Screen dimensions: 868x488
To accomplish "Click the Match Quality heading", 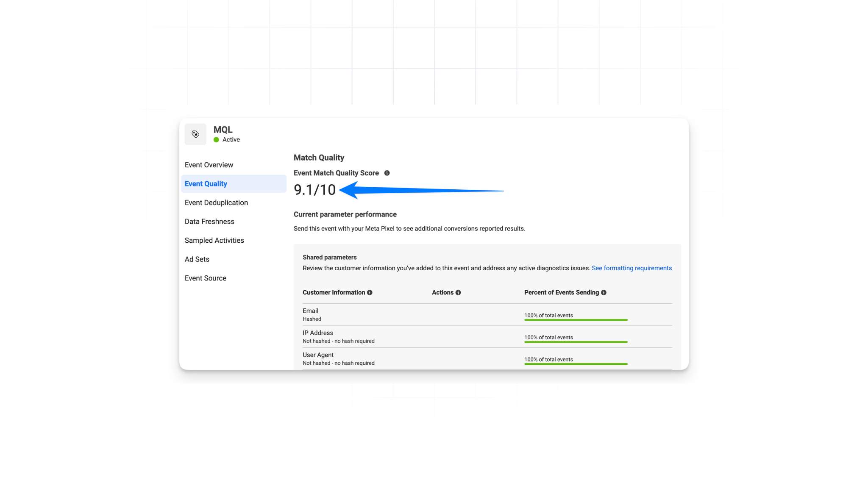I will point(319,158).
